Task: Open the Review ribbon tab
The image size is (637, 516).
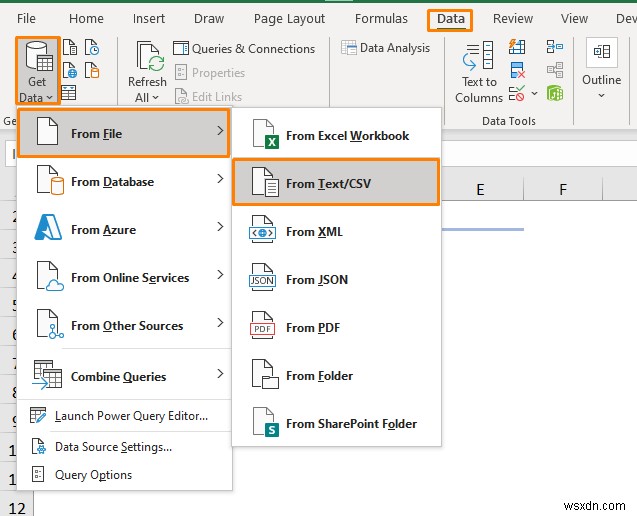Action: coord(513,19)
